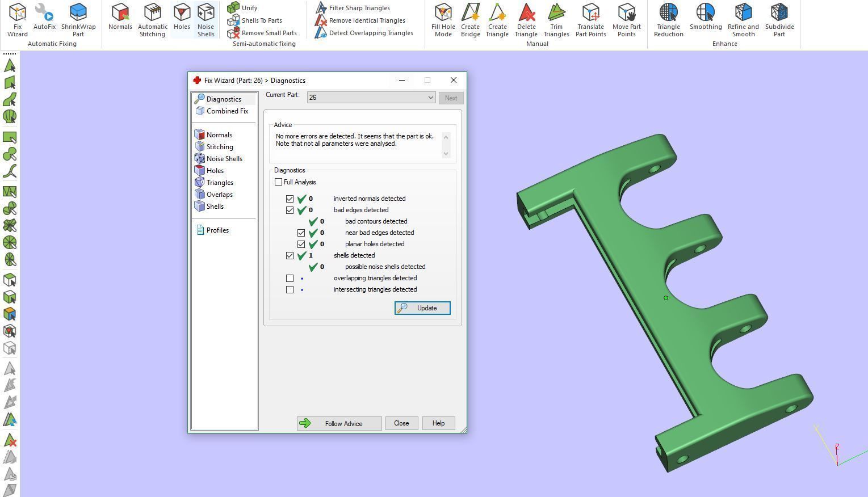
Task: Enable overlapping triangles detected check
Action: tap(290, 279)
